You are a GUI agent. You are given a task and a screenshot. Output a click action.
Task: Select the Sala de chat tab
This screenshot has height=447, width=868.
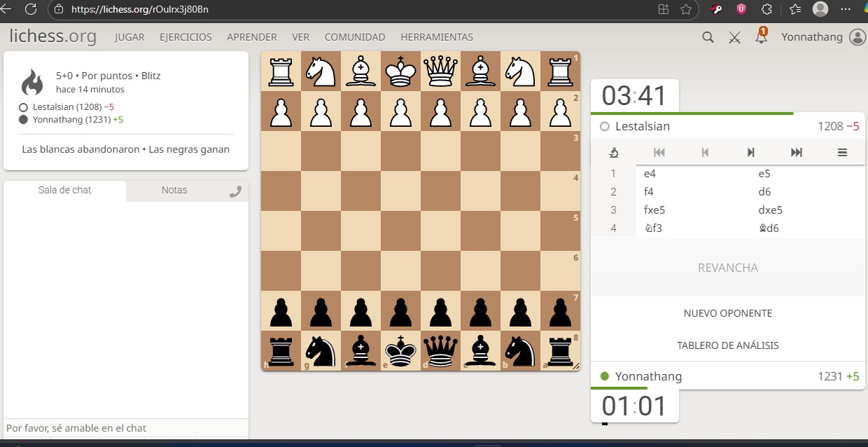64,190
